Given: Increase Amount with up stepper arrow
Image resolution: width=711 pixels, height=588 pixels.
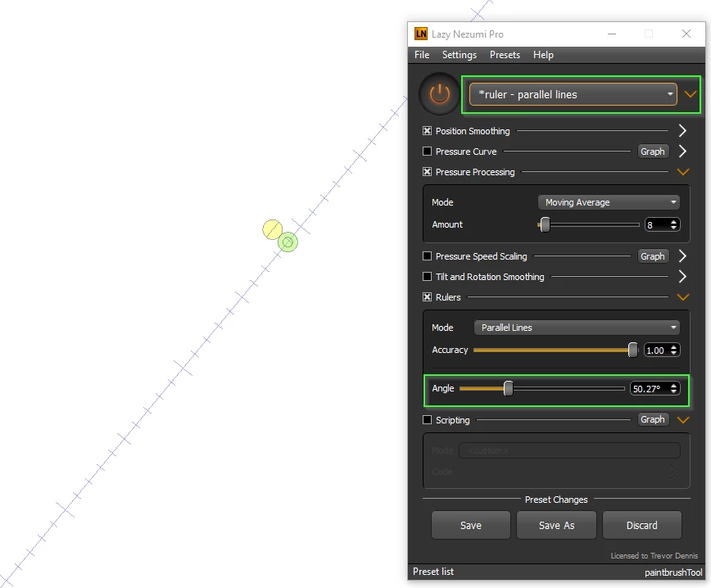Looking at the screenshot, I should (674, 222).
